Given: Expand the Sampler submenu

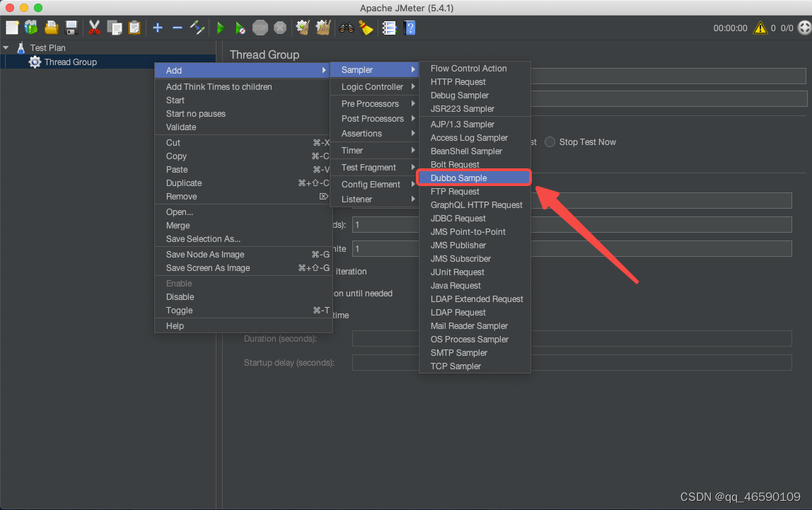Looking at the screenshot, I should tap(375, 69).
